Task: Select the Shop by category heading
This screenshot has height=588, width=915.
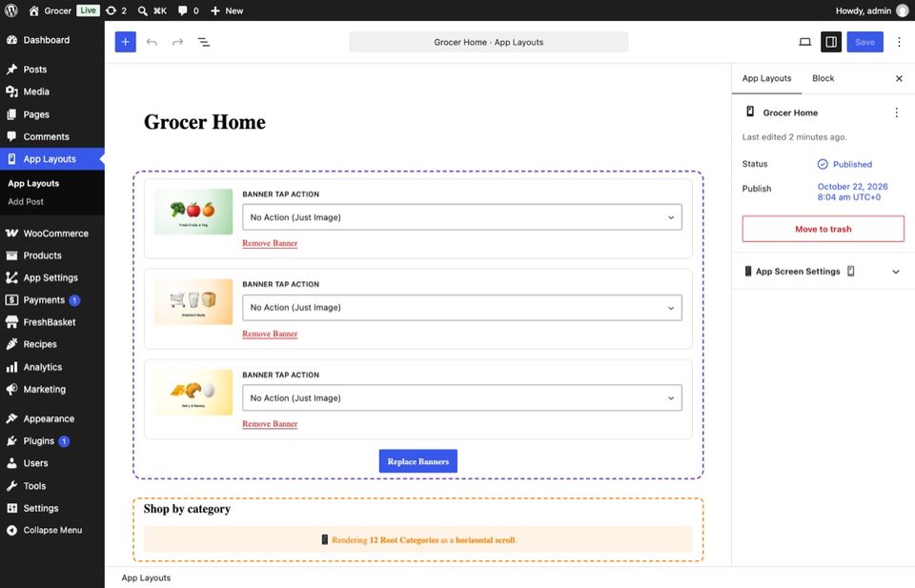Action: [x=188, y=509]
